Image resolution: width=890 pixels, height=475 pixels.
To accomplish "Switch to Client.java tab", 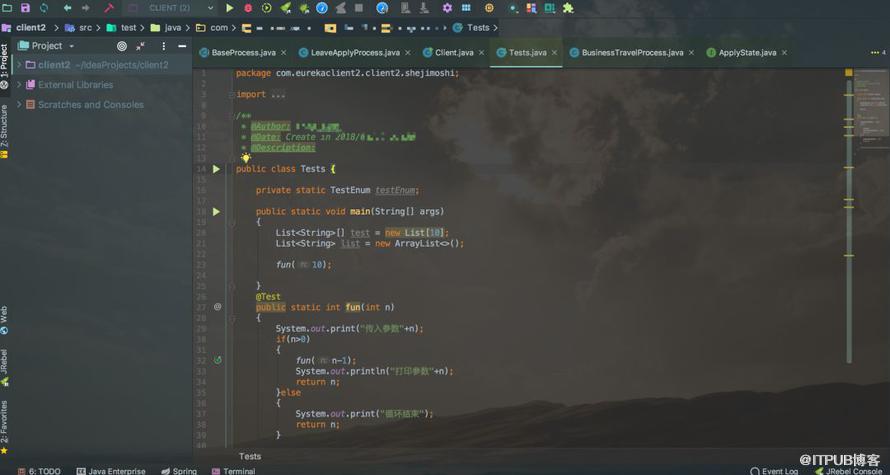I will click(454, 53).
